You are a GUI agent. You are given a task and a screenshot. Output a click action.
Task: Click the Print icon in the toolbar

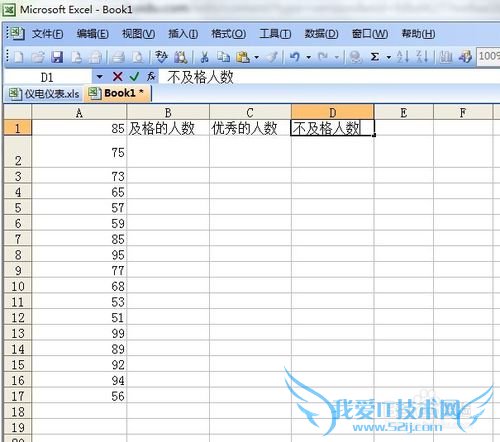coord(118,57)
